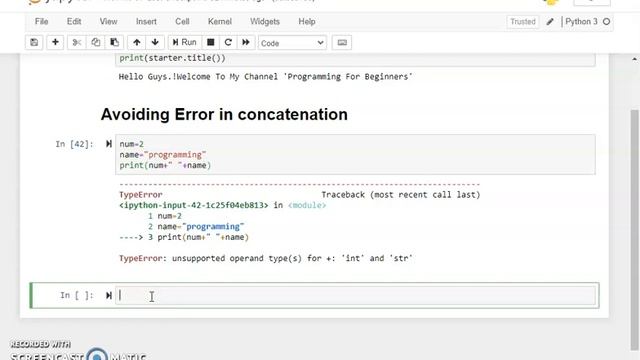Click the pencil edit mode indicator
640x360 pixels.
pyautogui.click(x=550, y=22)
